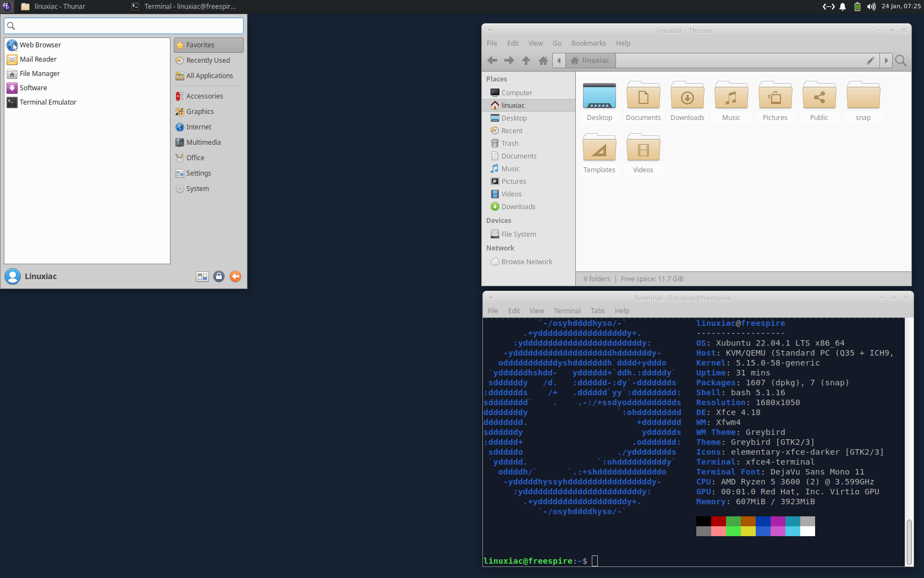Show All Applications category

click(209, 76)
